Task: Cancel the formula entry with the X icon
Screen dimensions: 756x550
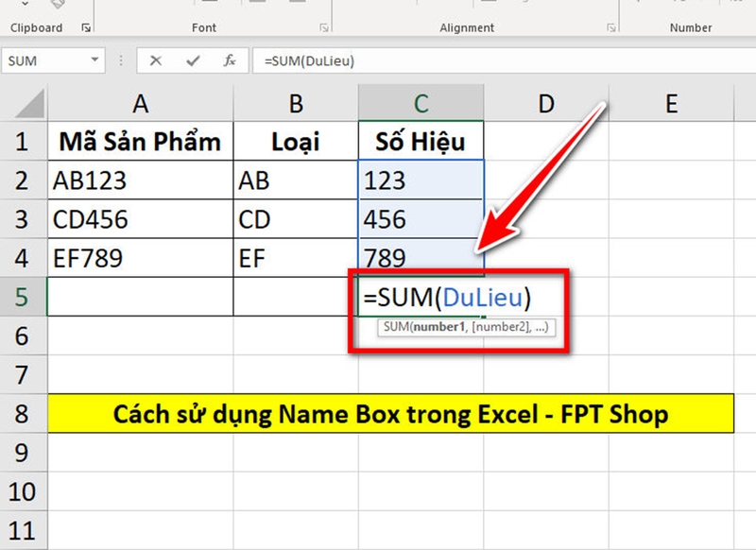Action: [x=155, y=60]
